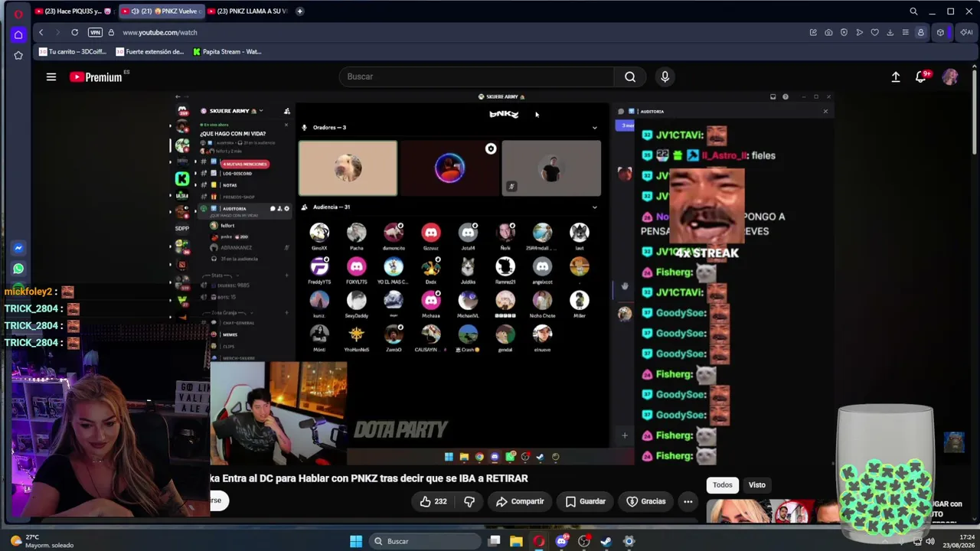Image resolution: width=980 pixels, height=551 pixels.
Task: Open the Tu carrito 3DCoiff bookmark
Action: point(73,52)
